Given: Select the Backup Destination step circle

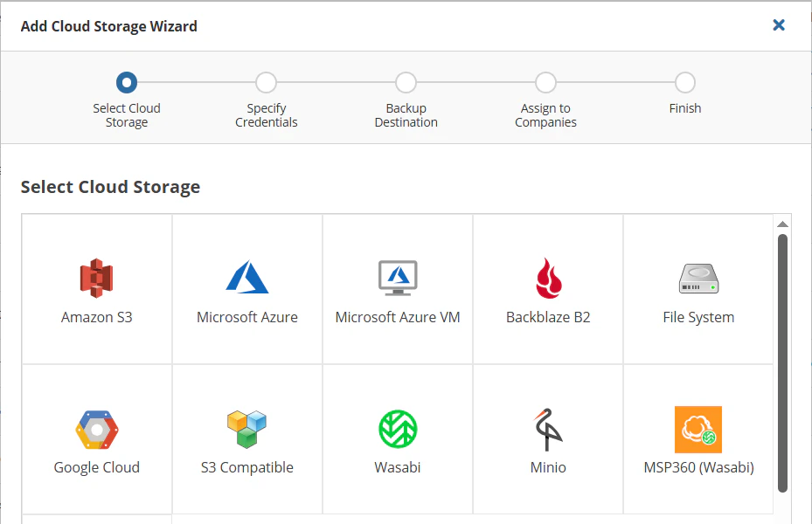Looking at the screenshot, I should (406, 83).
